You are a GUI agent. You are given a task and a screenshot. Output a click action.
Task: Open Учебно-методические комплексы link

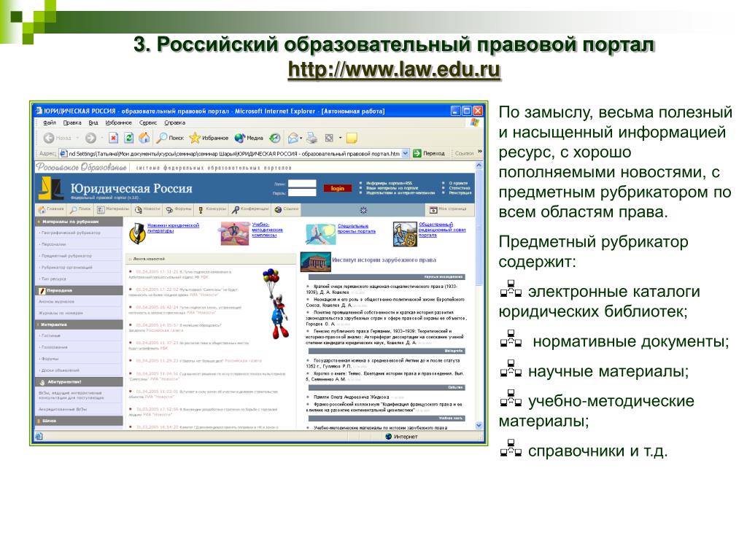pos(267,230)
